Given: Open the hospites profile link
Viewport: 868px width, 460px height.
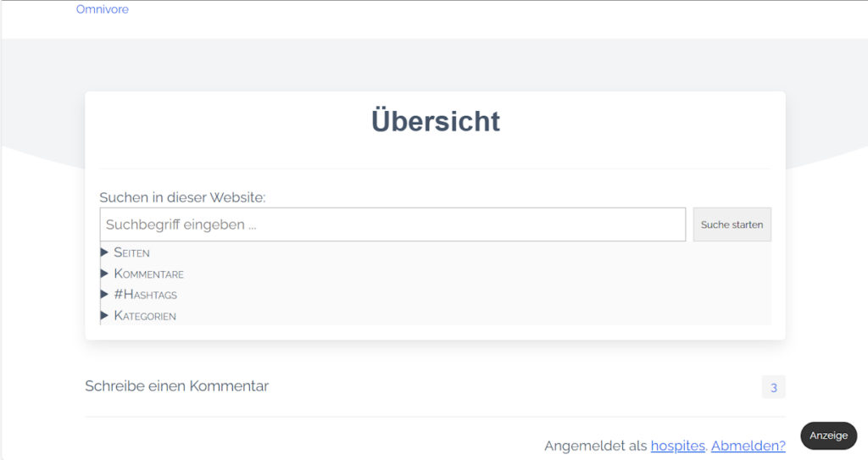Looking at the screenshot, I should coord(677,446).
